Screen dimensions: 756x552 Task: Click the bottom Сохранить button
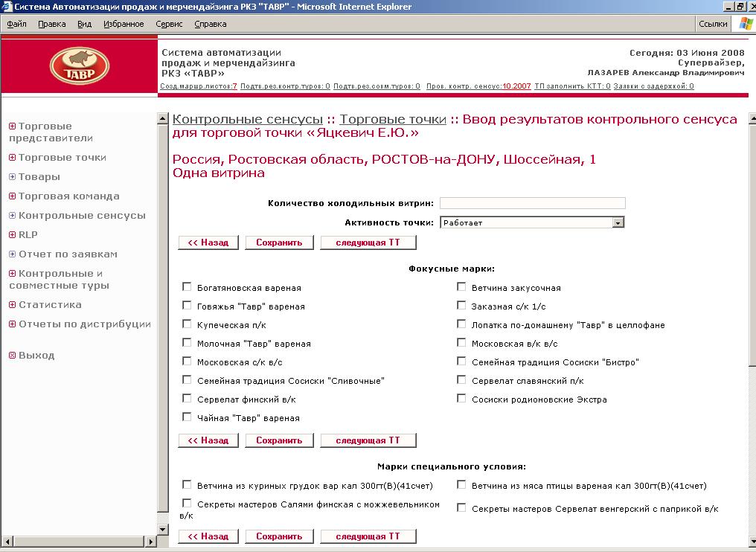point(279,536)
